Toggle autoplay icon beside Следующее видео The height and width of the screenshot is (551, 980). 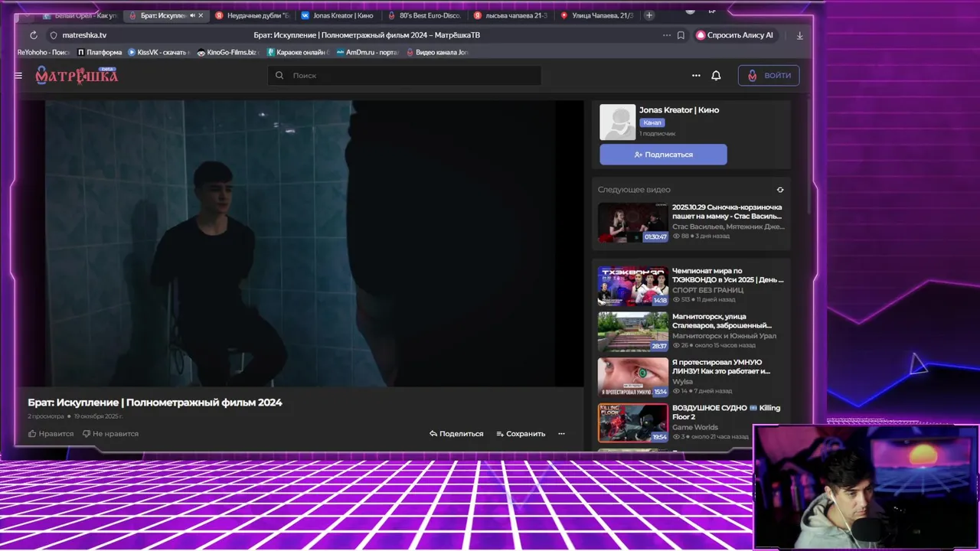(x=780, y=190)
